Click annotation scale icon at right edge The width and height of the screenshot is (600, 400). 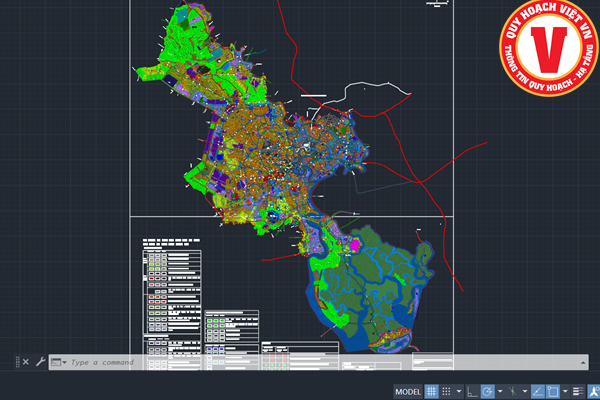click(x=592, y=391)
